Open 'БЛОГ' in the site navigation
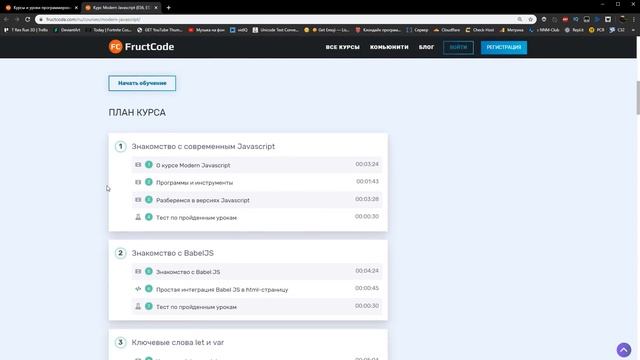The height and width of the screenshot is (360, 640). point(426,47)
